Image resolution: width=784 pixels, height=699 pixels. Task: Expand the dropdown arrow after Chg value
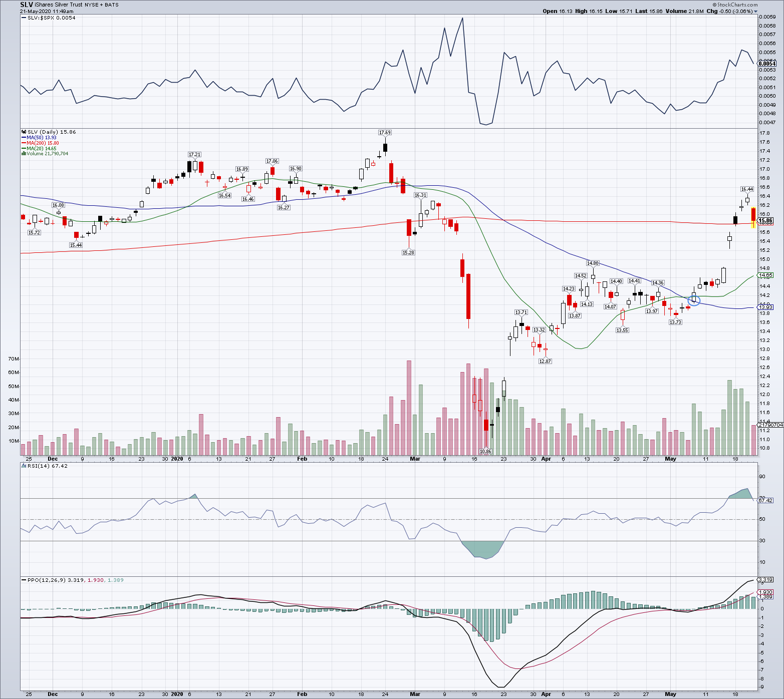756,12
